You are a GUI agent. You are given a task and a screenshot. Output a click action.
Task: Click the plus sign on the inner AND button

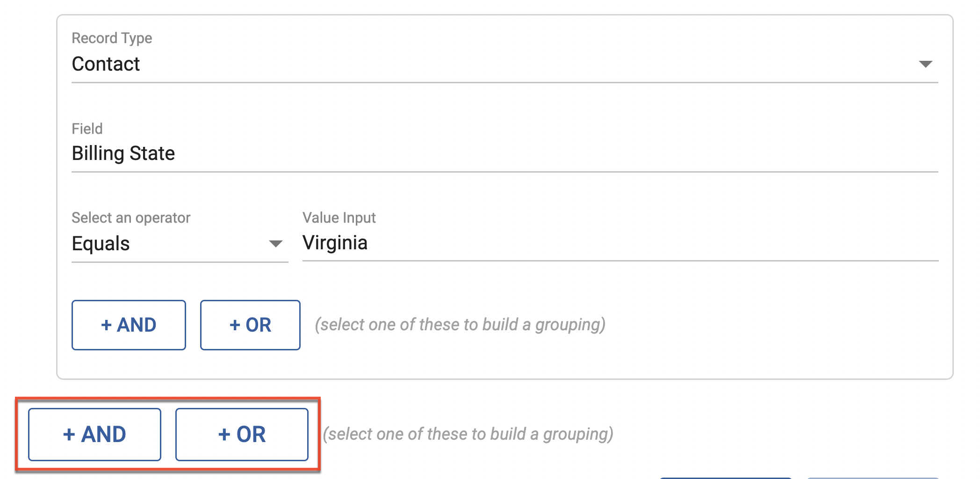[106, 325]
